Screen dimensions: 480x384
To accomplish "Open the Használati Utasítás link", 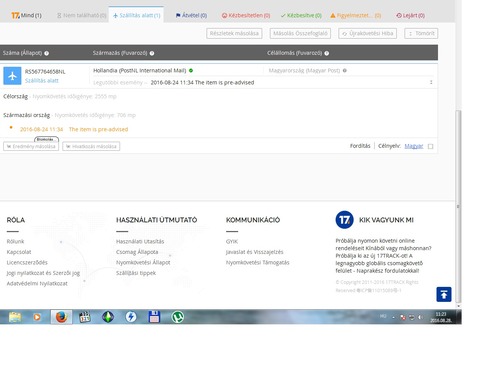I will click(x=140, y=241).
